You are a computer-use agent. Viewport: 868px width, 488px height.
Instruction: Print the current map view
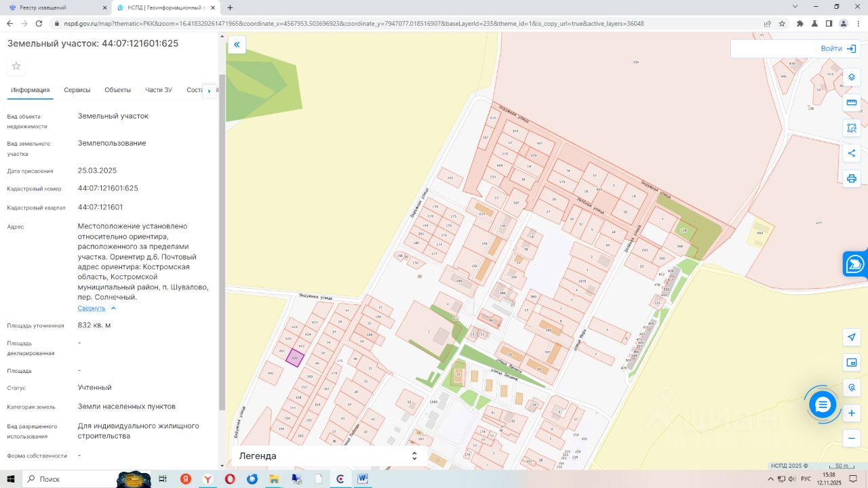pos(852,179)
